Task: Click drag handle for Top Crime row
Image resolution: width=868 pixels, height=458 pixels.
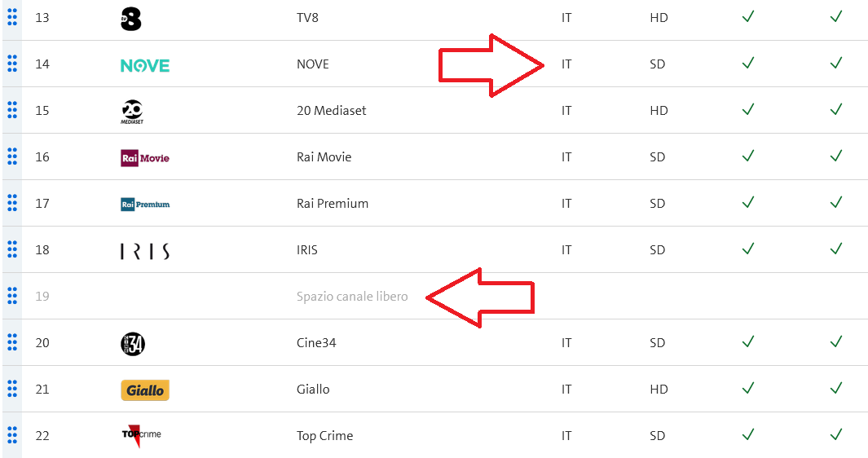Action: click(12, 435)
